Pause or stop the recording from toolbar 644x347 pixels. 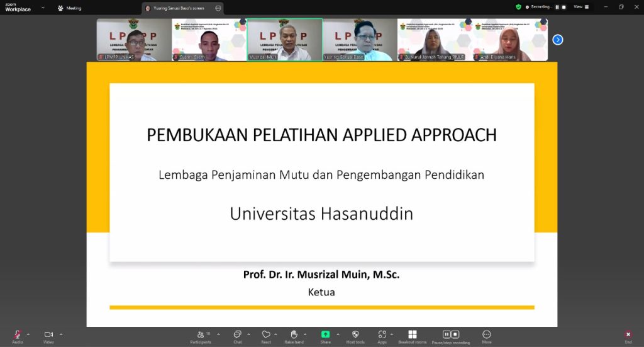pos(450,334)
